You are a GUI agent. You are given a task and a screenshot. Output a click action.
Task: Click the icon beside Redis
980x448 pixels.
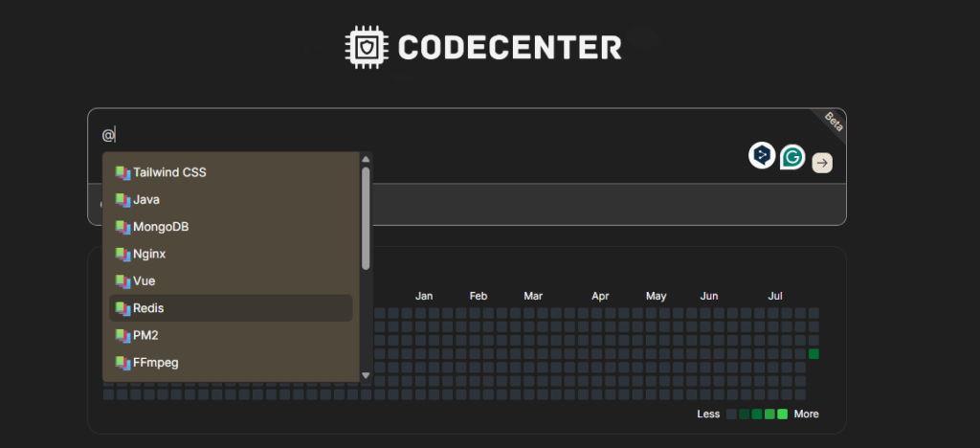coord(122,308)
